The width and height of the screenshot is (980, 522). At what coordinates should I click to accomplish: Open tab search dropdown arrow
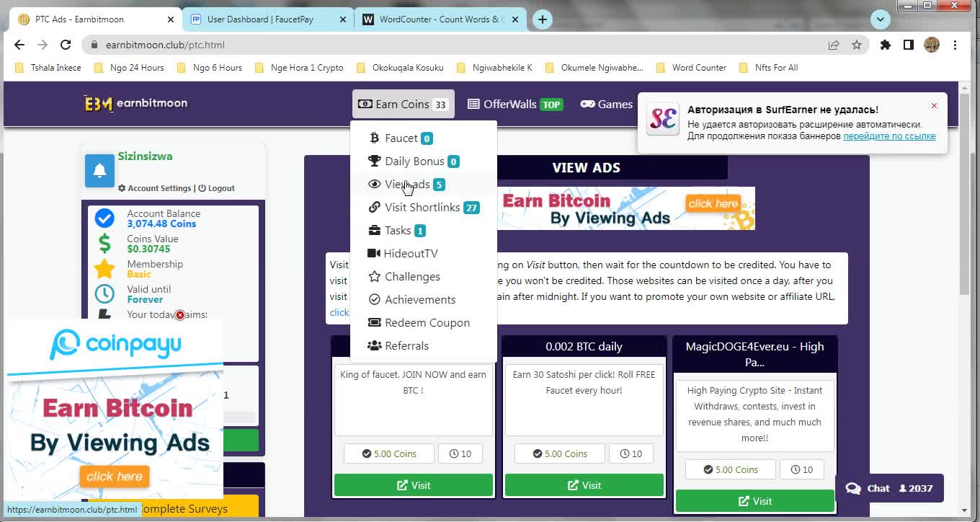pos(880,19)
